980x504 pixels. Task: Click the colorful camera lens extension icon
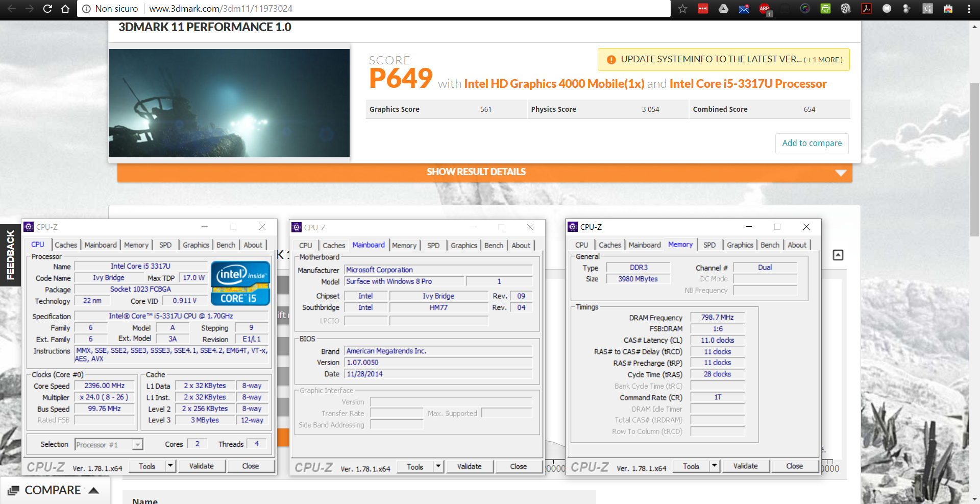click(x=805, y=9)
